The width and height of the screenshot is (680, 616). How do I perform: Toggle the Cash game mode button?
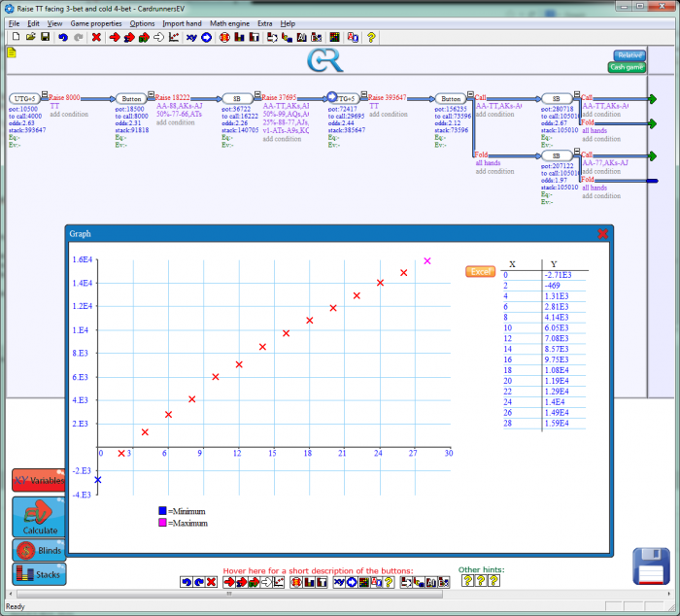click(x=627, y=67)
